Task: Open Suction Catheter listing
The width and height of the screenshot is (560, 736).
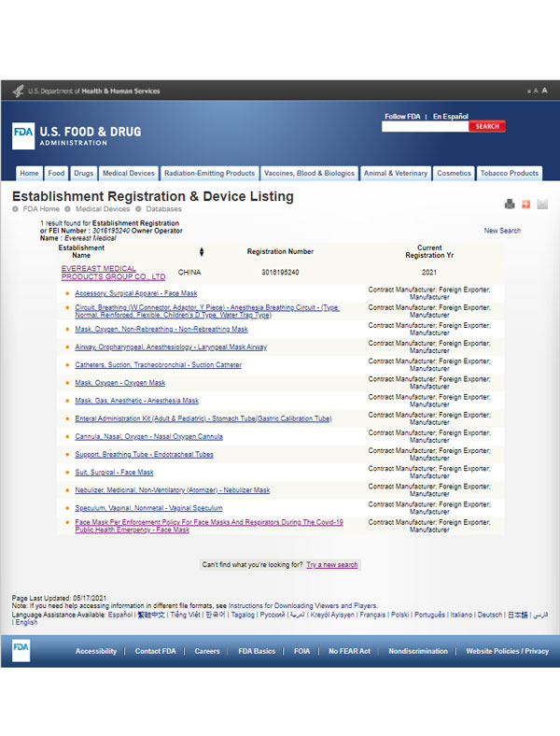Action: [158, 364]
